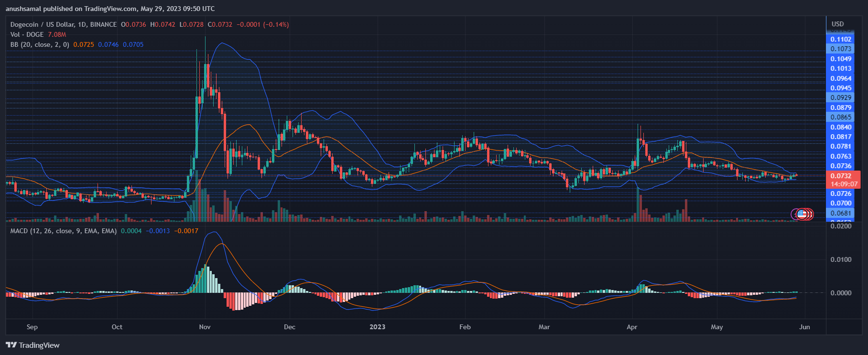Screen dimensions: 868x355
Task: Click the 0.0681 price level label
Action: pyautogui.click(x=841, y=213)
